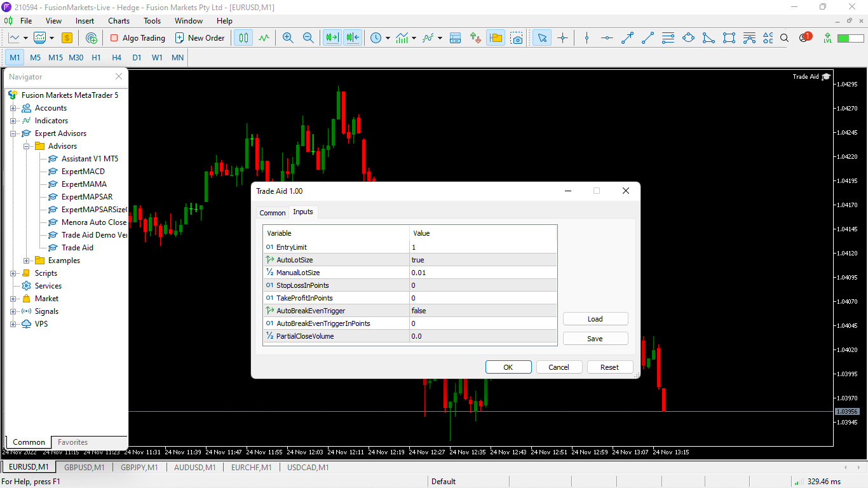Screen dimensions: 868x488
Task: Open the chart templates dropdown arrow
Action: (51, 38)
